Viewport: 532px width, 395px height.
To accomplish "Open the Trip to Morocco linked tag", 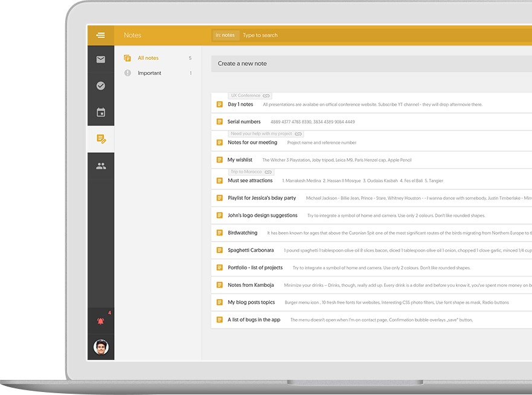I will (x=251, y=172).
